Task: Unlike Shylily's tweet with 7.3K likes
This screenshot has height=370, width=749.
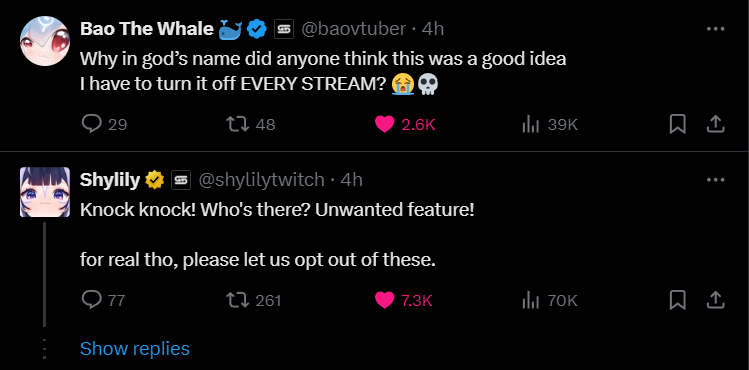Action: tap(404, 300)
